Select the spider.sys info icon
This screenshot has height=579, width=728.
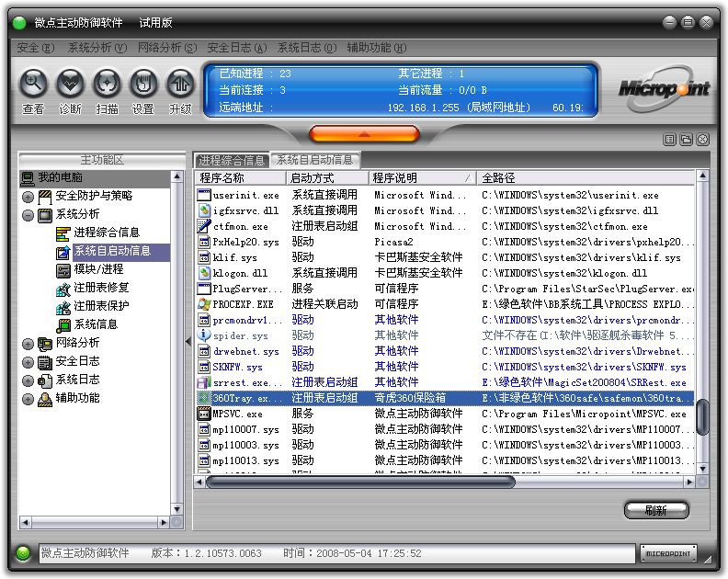[x=204, y=335]
